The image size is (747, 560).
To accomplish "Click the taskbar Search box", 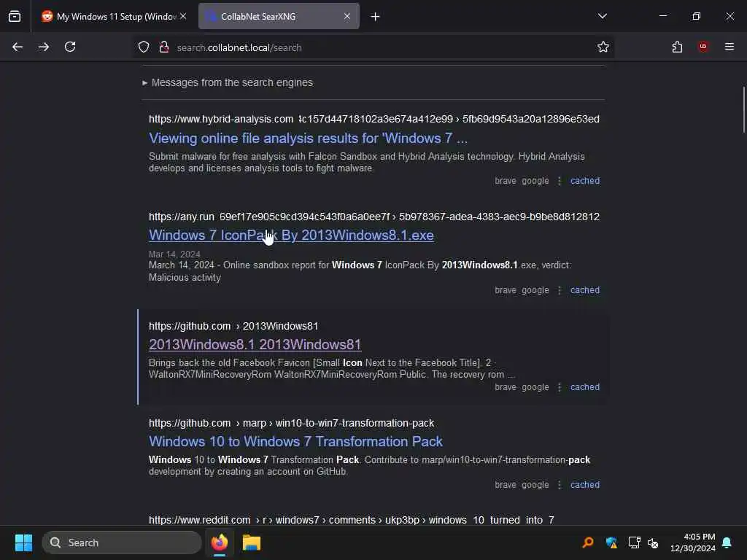I will click(122, 542).
